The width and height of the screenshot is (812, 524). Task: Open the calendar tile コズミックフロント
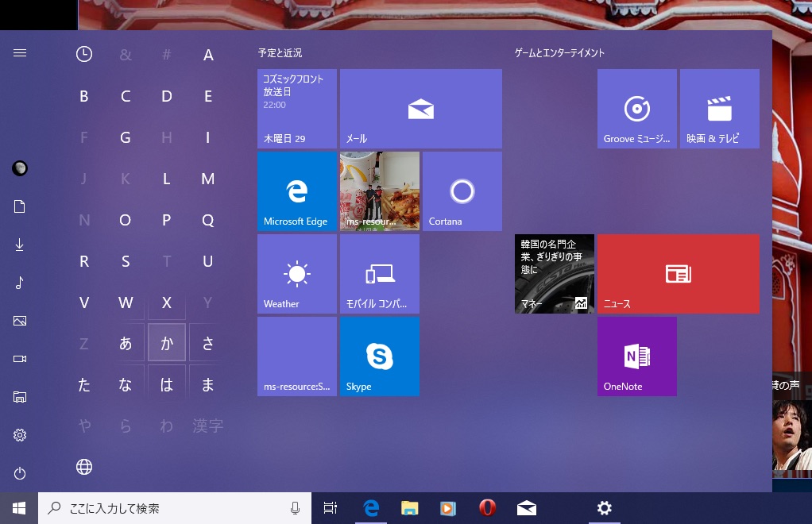pos(296,109)
